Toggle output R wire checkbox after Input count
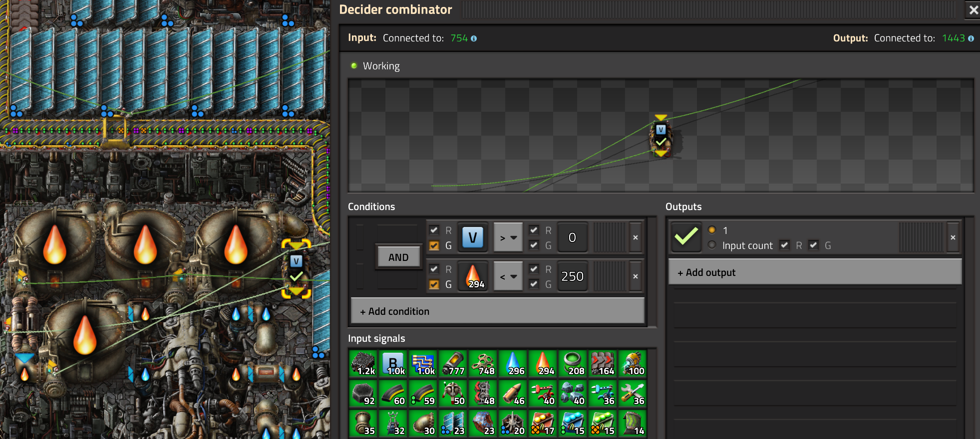This screenshot has height=439, width=980. coord(784,245)
